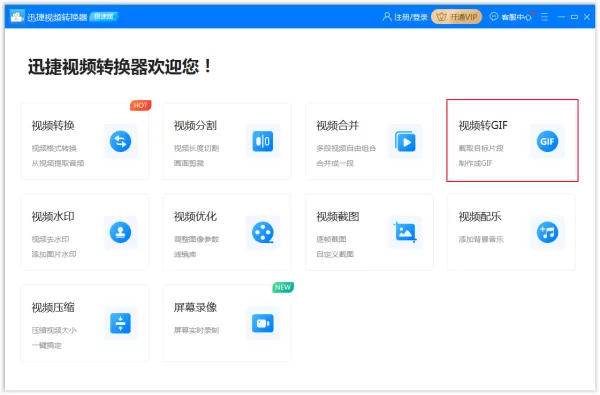
Task: Click the 视频压缩 compress icon
Action: point(121,323)
